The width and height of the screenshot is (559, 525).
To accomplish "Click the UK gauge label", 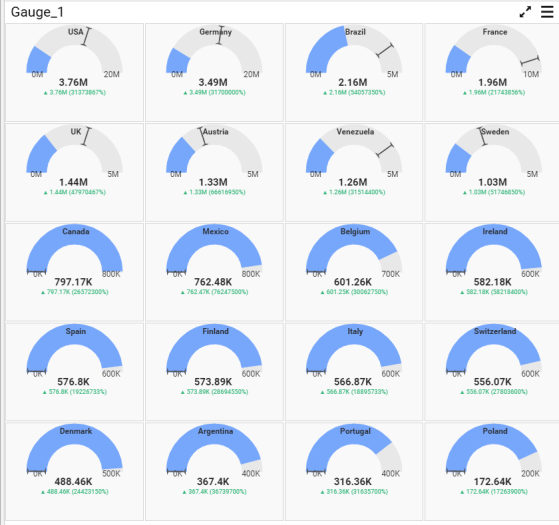I will (x=76, y=132).
